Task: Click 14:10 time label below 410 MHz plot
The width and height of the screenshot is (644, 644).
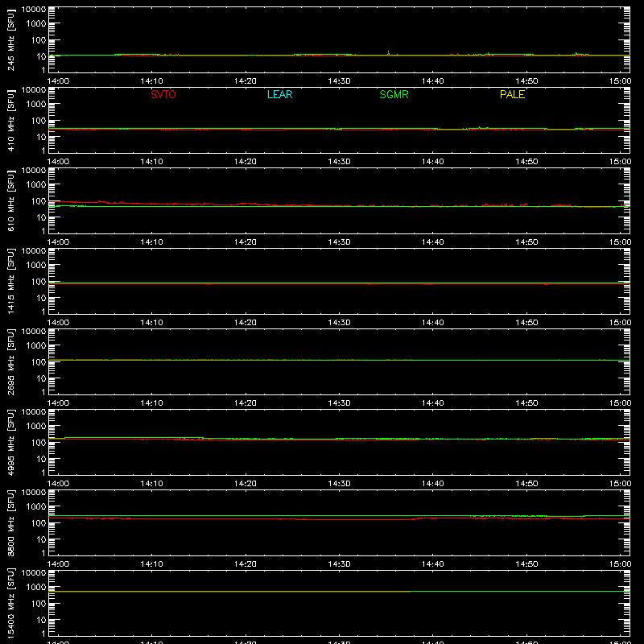Action: click(x=151, y=162)
